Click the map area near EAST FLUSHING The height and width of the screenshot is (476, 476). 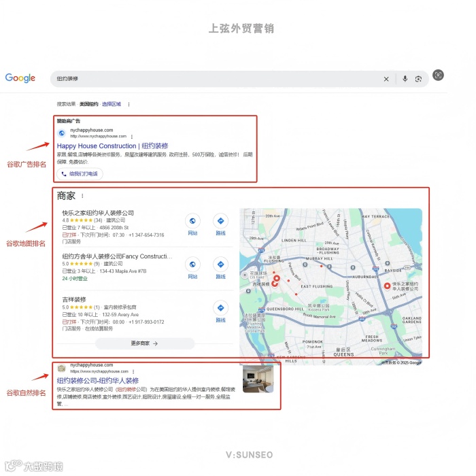(x=316, y=286)
